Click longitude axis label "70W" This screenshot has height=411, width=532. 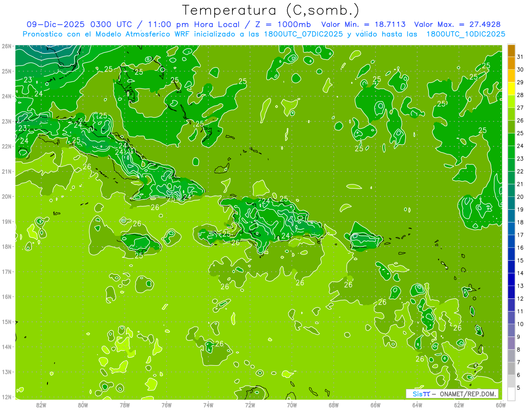[292, 405]
